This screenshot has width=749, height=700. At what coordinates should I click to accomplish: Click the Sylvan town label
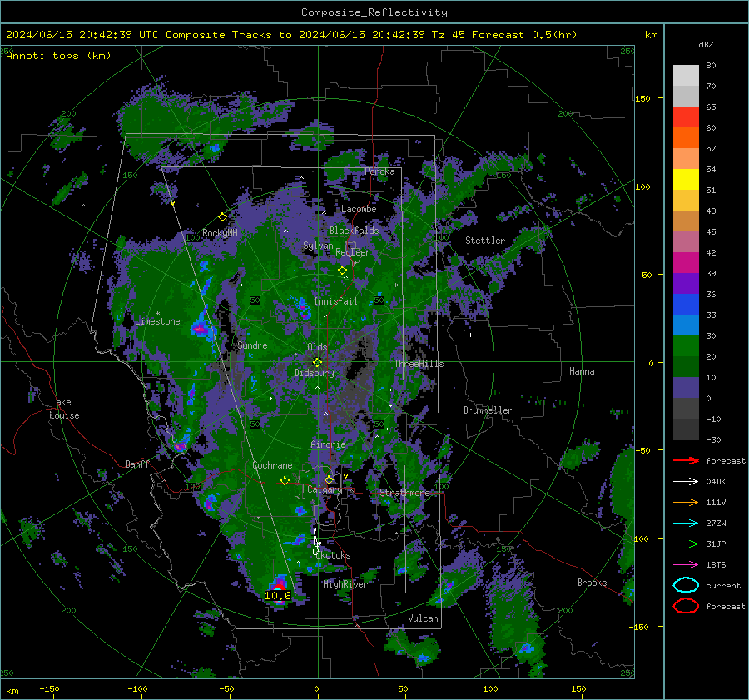(318, 246)
